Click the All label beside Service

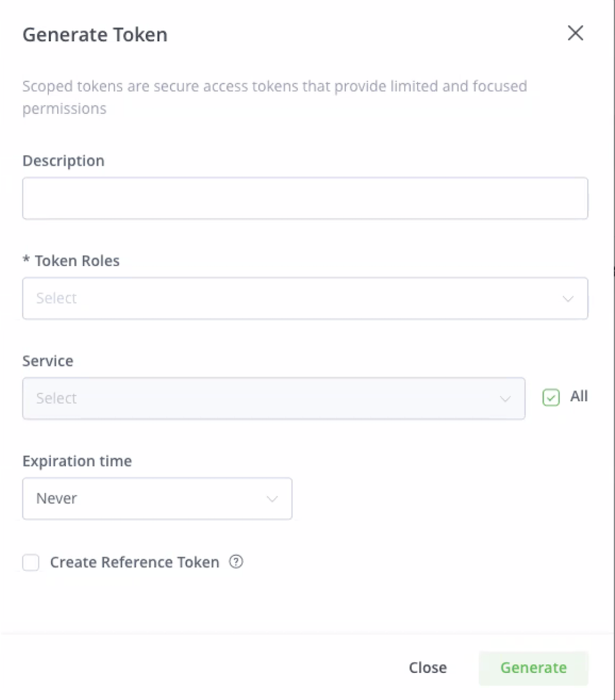point(579,396)
